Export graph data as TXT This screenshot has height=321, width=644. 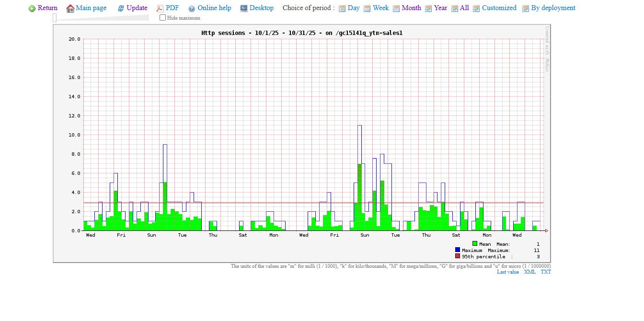pos(546,272)
